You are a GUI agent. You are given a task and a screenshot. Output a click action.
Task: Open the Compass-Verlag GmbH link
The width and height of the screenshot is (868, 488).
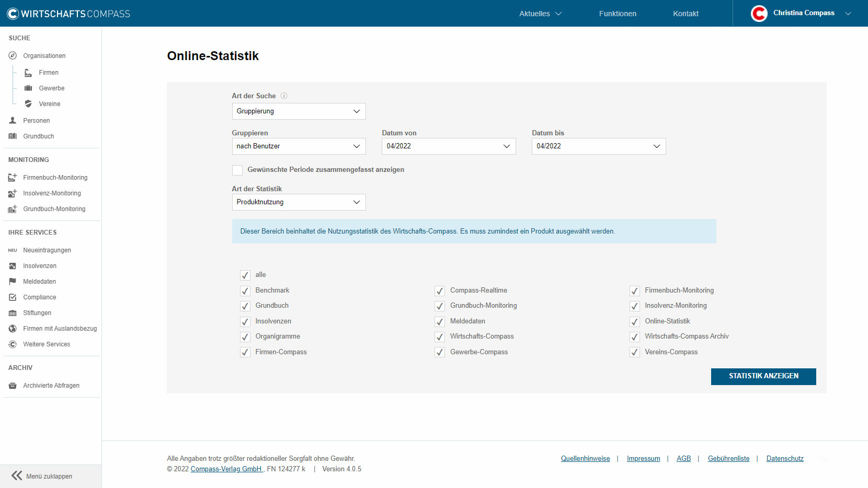226,469
